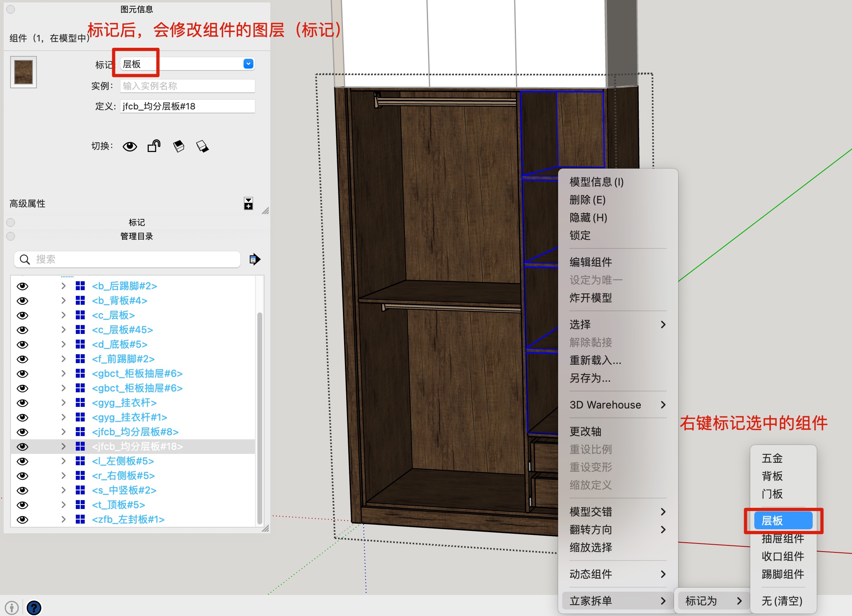
Task: Select 五金 tag option
Action: pos(783,458)
